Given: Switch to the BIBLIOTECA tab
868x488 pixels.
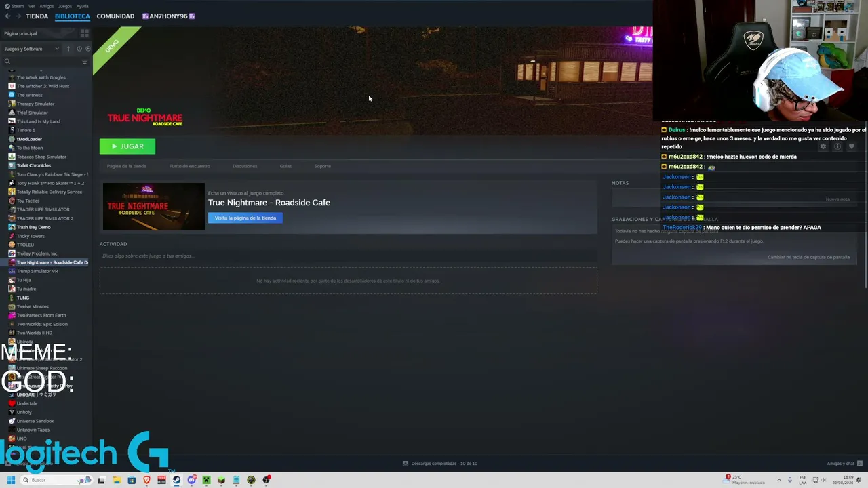Looking at the screenshot, I should tap(73, 16).
